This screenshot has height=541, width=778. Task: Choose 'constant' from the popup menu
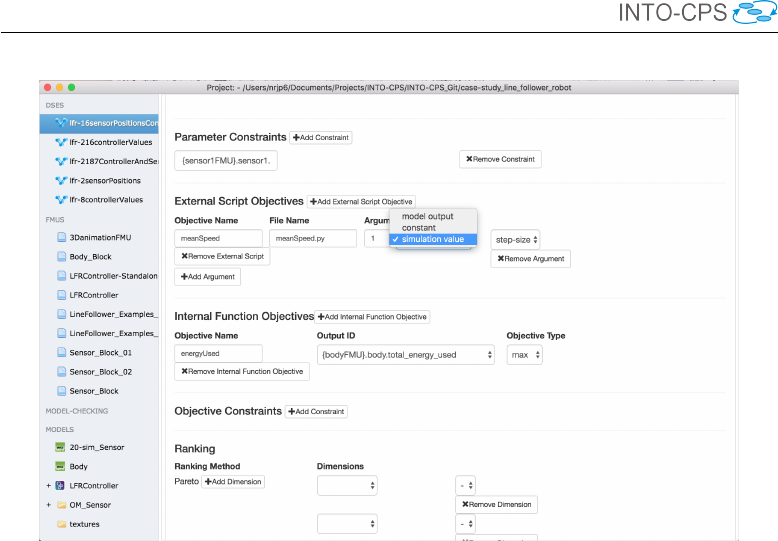pos(419,228)
